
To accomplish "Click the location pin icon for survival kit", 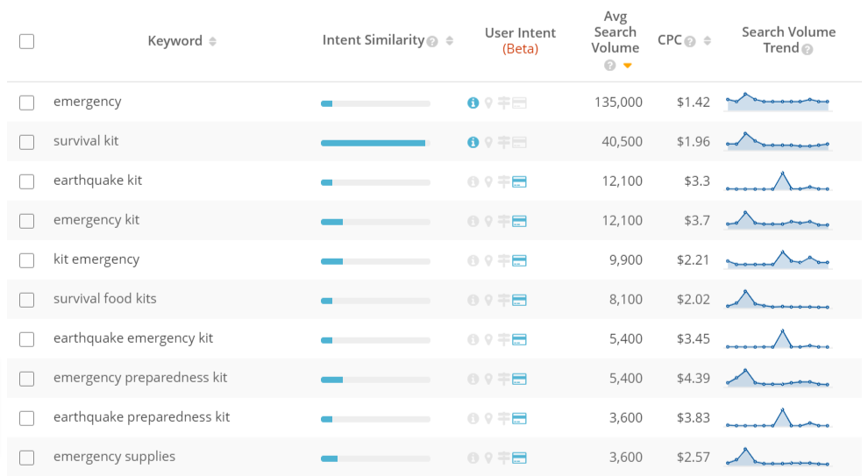I will point(488,142).
